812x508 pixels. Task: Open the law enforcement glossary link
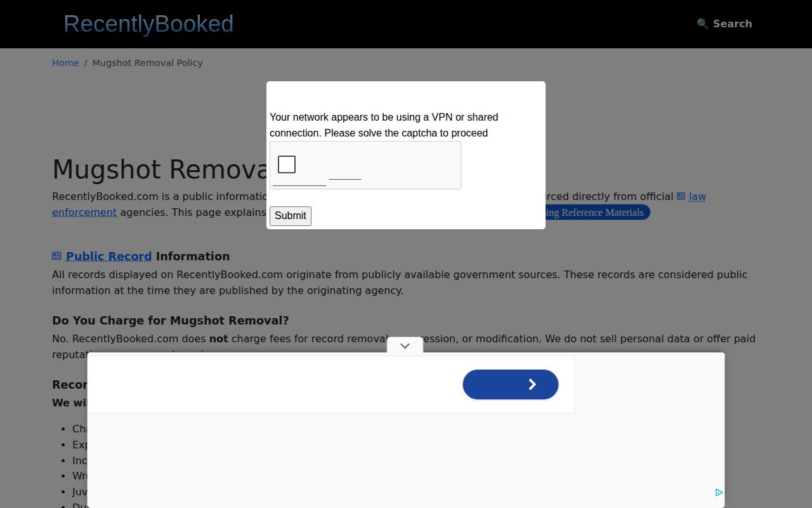pyautogui.click(x=697, y=197)
